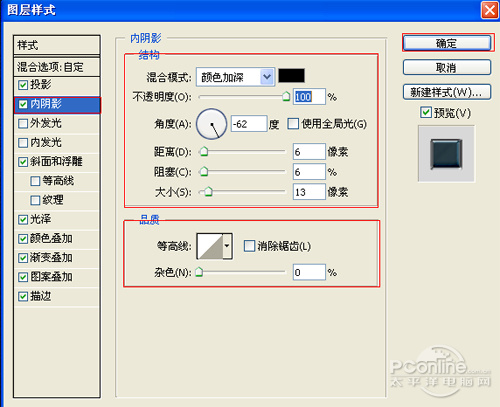Select the 投影 style row label
The image size is (500, 407).
click(41, 85)
